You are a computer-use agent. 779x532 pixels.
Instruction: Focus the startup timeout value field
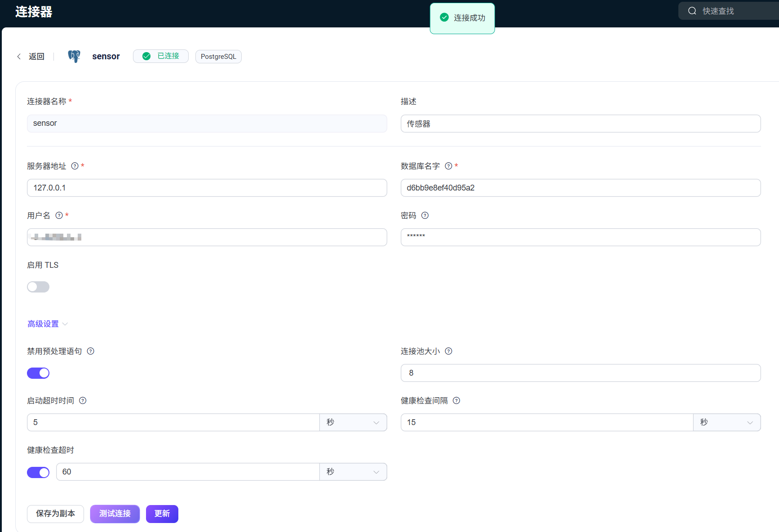click(173, 422)
